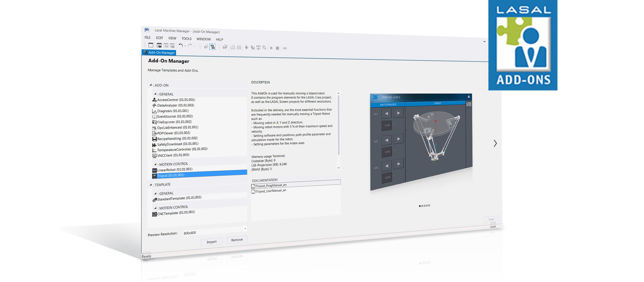The width and height of the screenshot is (644, 282).
Task: Click the description scrollbar up arrow
Action: click(338, 93)
